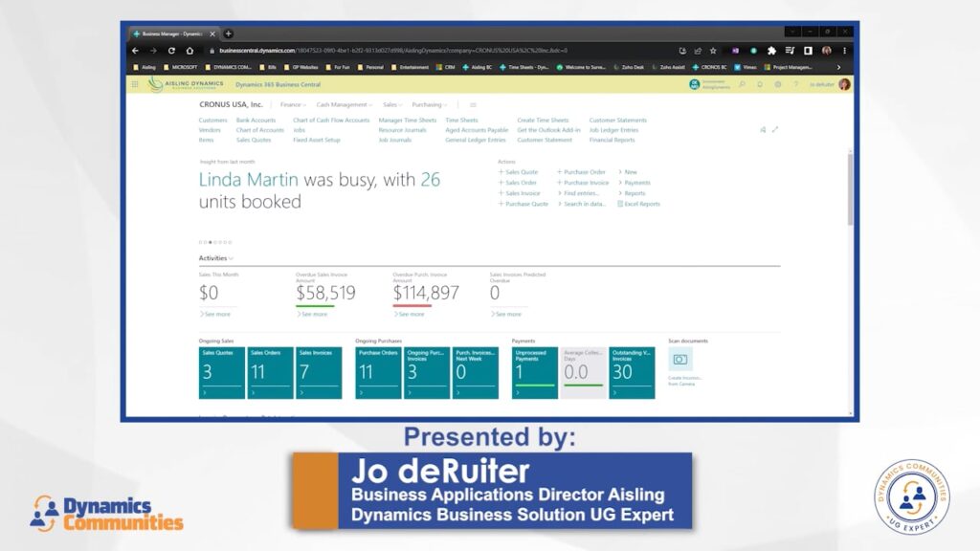Screen dimensions: 980x551
Task: Click the bookmark page icon
Action: coord(763,130)
